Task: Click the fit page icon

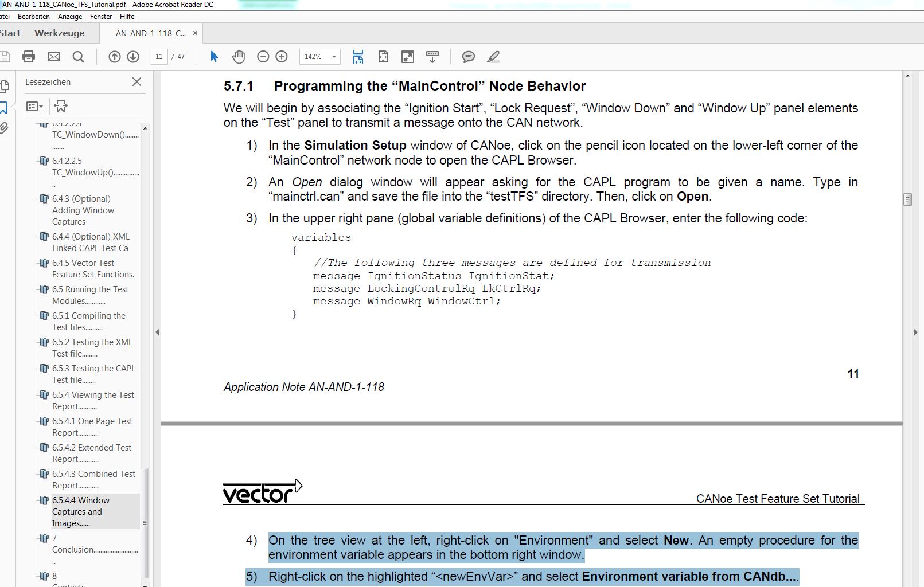Action: pyautogui.click(x=383, y=56)
